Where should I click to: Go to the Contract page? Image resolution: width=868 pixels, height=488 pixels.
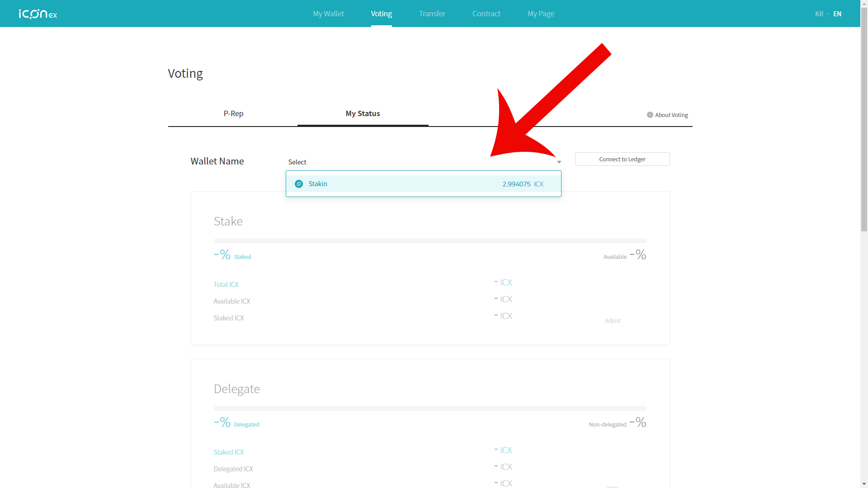click(486, 14)
